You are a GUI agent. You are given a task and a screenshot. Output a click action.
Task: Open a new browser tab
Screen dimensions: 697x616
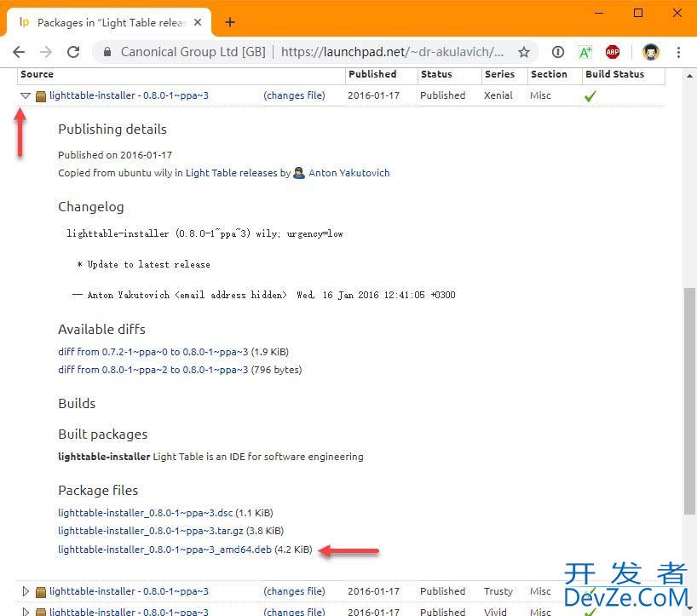click(230, 22)
